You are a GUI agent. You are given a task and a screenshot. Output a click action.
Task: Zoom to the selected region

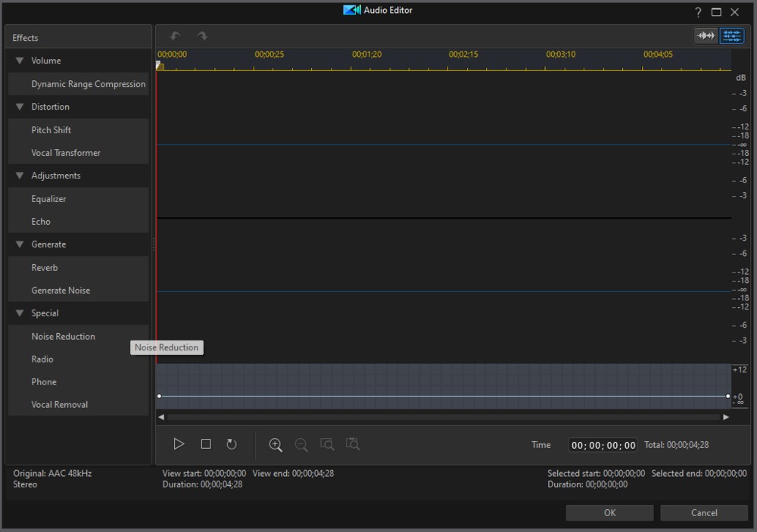326,444
